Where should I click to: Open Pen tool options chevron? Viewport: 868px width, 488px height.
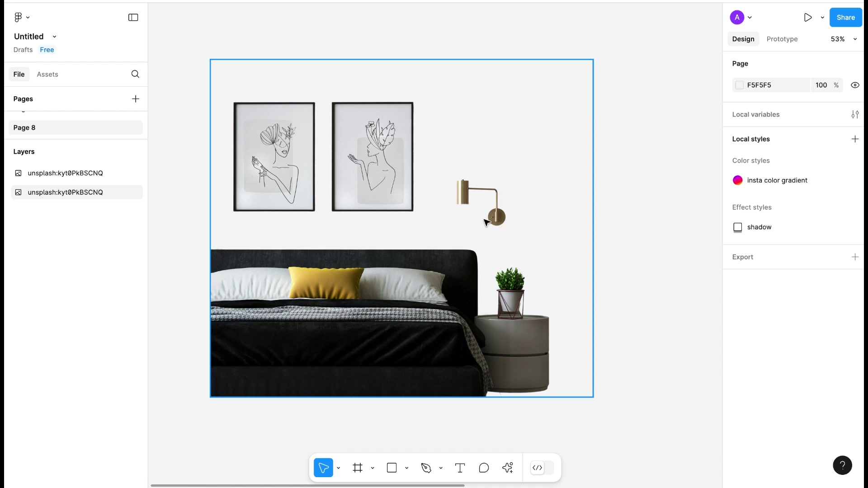(441, 468)
